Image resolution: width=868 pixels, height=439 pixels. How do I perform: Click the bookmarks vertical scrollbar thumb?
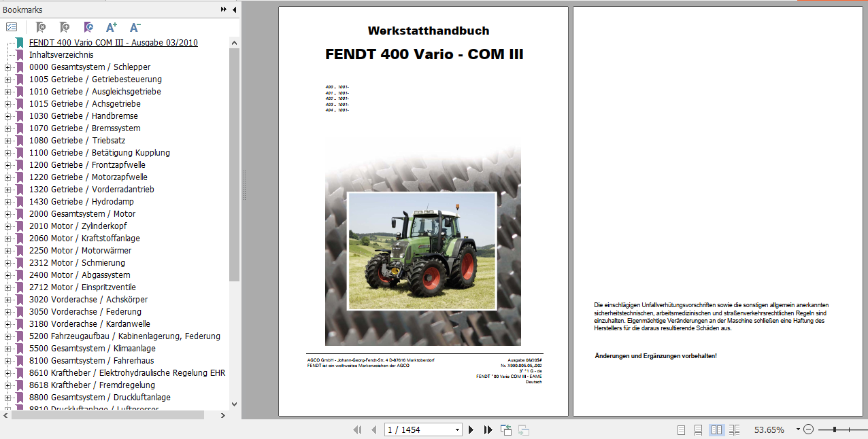(234, 164)
